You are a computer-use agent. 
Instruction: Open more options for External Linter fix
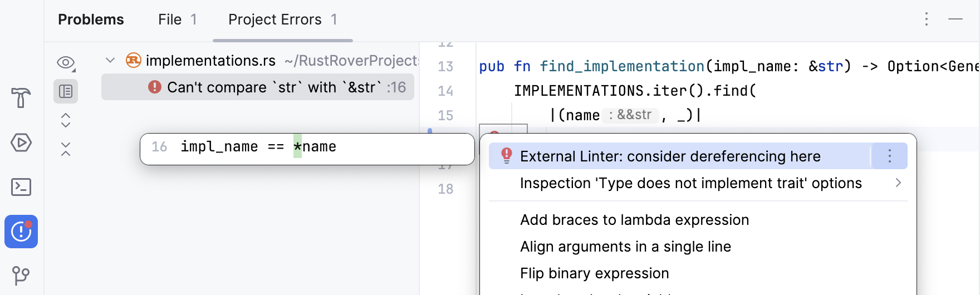tap(889, 156)
